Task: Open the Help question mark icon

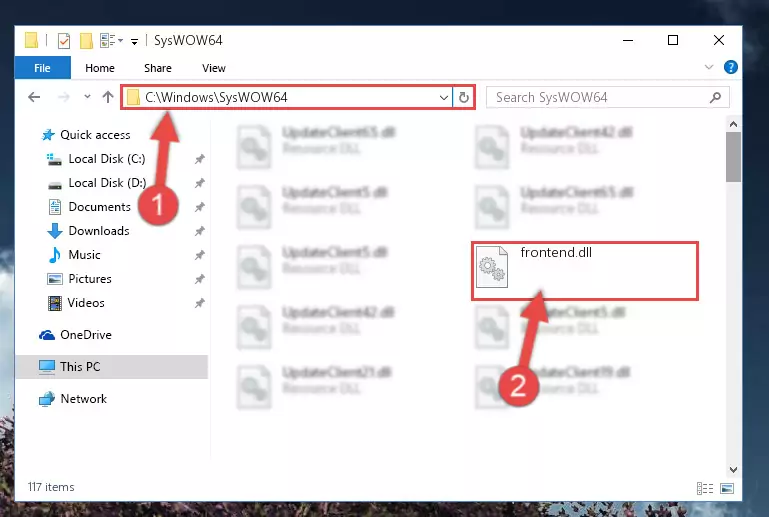Action: [x=731, y=67]
